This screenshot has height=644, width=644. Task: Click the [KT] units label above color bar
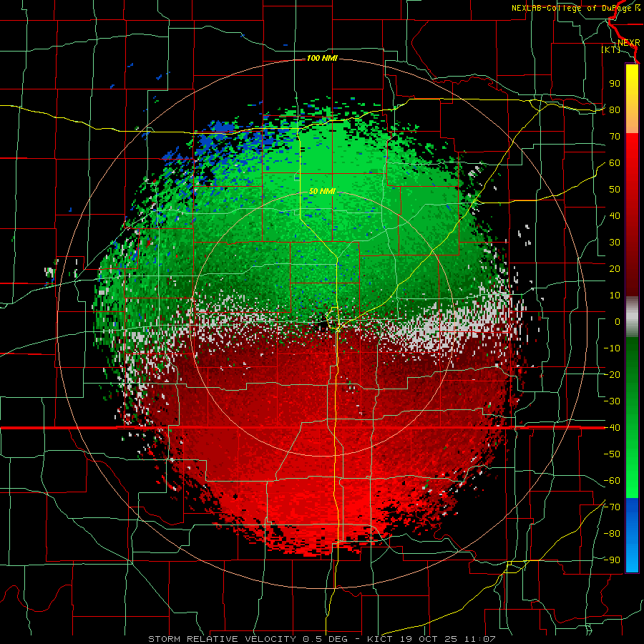coord(611,49)
